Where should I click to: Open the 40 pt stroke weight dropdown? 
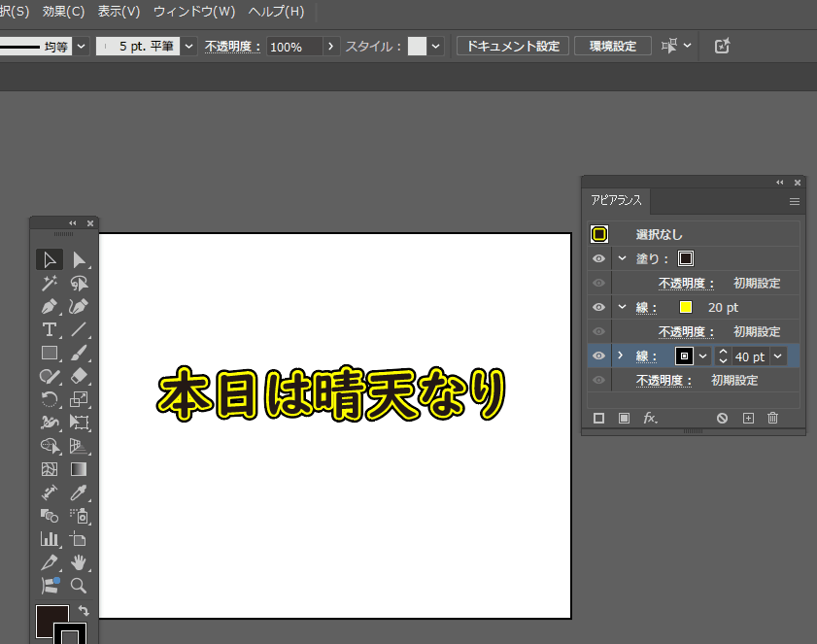click(778, 356)
